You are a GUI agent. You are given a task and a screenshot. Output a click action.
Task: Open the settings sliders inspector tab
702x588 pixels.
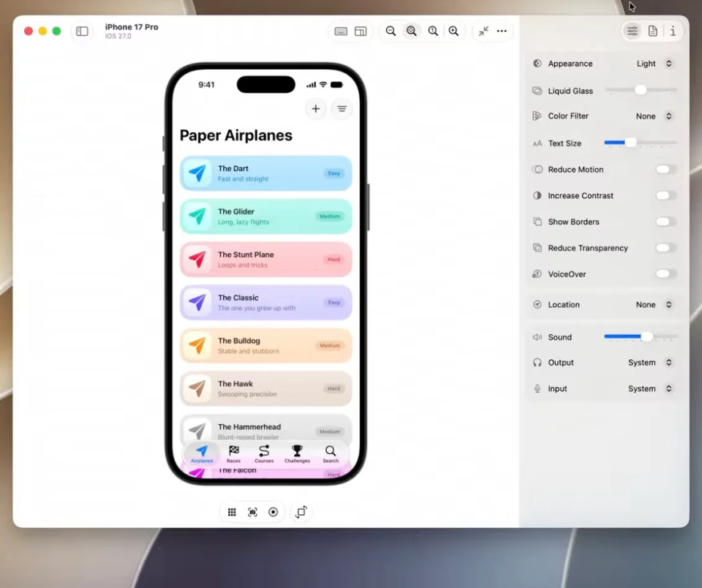tap(632, 31)
